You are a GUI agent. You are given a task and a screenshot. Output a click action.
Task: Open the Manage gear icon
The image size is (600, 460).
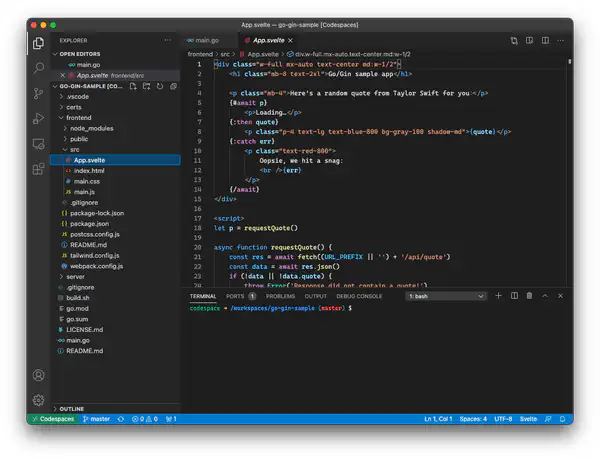pos(38,399)
